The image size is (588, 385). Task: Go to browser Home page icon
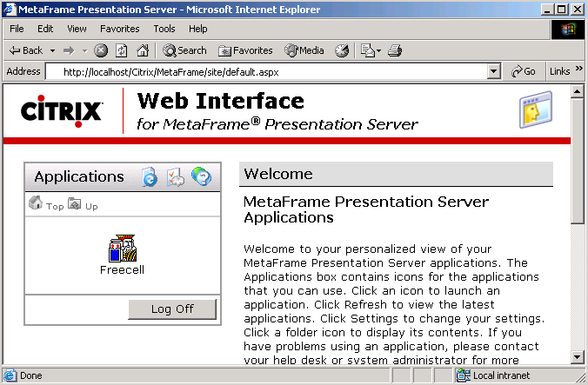[x=143, y=50]
